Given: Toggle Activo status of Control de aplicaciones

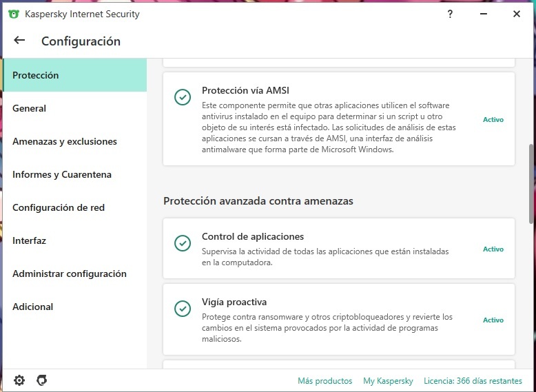Looking at the screenshot, I should pyautogui.click(x=493, y=249).
